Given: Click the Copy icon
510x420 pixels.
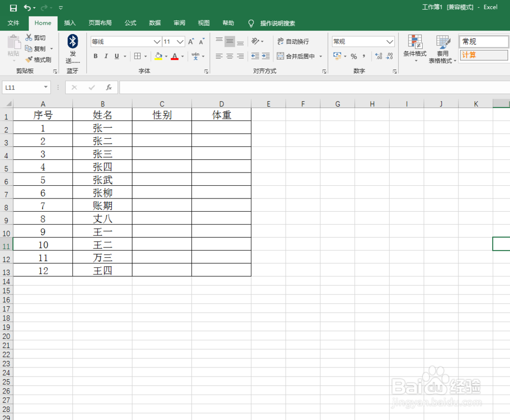Looking at the screenshot, I should coord(29,48).
